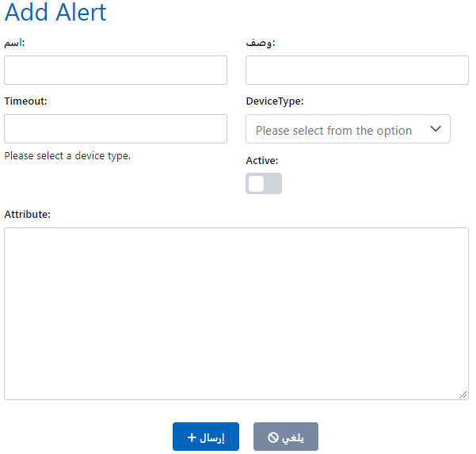
Task: Click the Attribute text area resize handle
Action: [x=463, y=395]
